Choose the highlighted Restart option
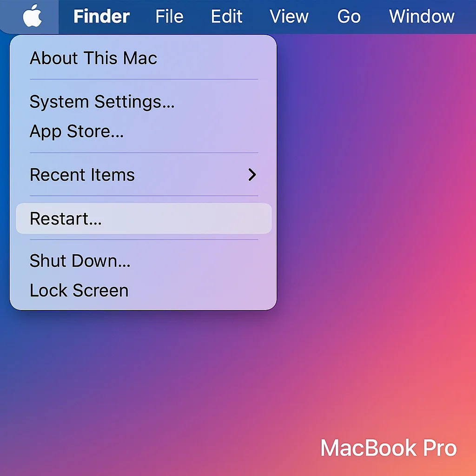 [x=144, y=218]
